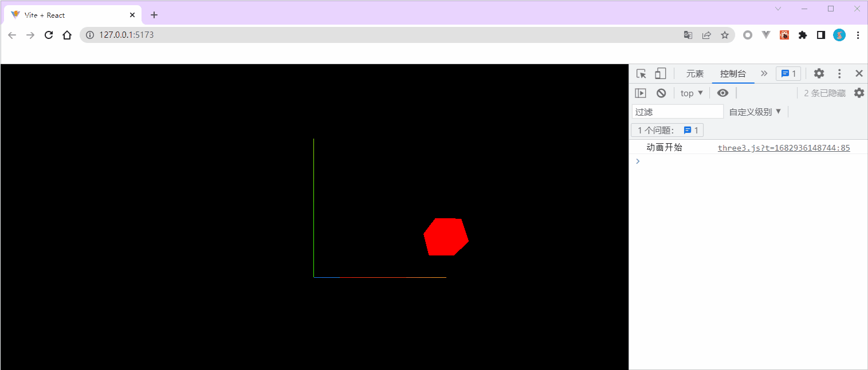Show the console sidebar
868x370 pixels.
641,93
